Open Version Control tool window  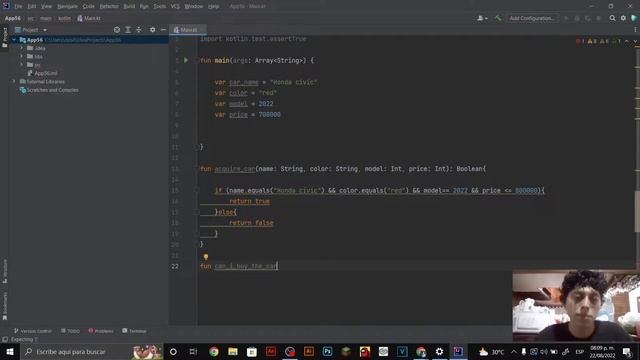coord(33,331)
